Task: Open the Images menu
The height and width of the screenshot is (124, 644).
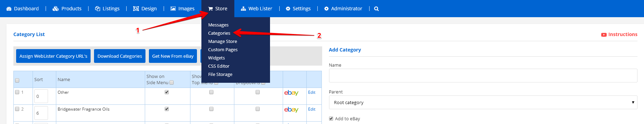Action: click(x=183, y=9)
